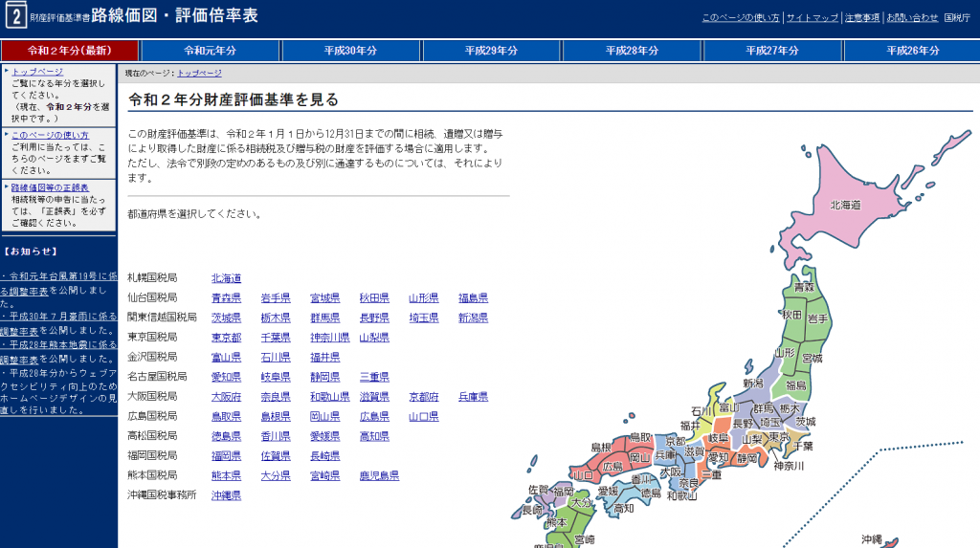The image size is (980, 548).
Task: Select 山形県 prefecture link
Action: [424, 298]
